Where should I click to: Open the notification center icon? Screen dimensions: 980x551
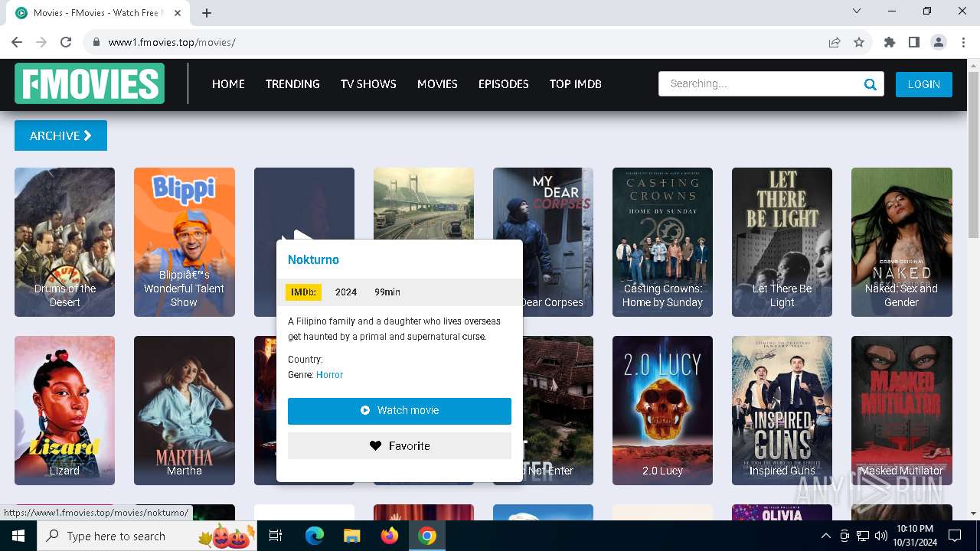(x=955, y=536)
